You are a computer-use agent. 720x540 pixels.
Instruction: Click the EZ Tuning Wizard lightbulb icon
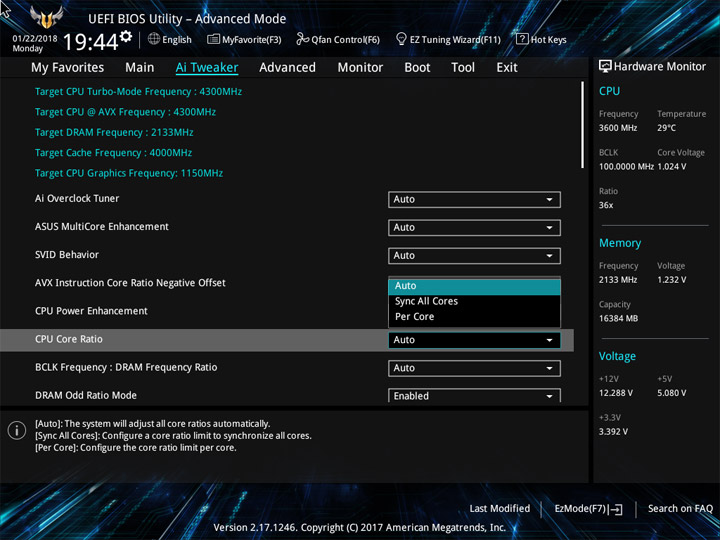401,39
